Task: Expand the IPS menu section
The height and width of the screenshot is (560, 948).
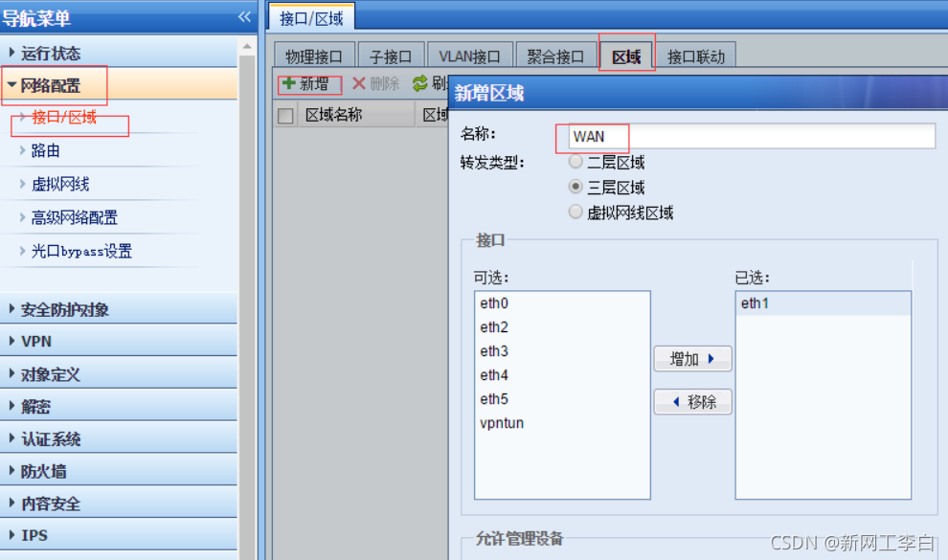Action: coord(119,535)
